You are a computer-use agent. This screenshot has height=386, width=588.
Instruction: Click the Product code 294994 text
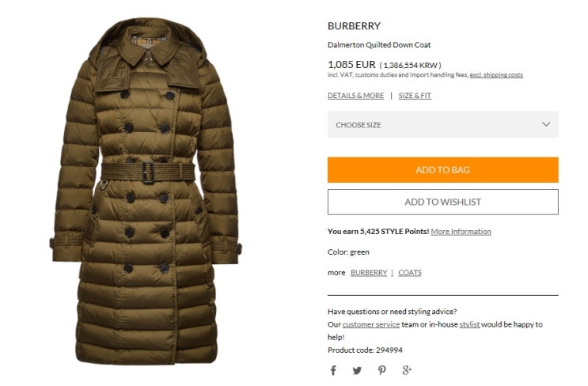click(x=365, y=350)
